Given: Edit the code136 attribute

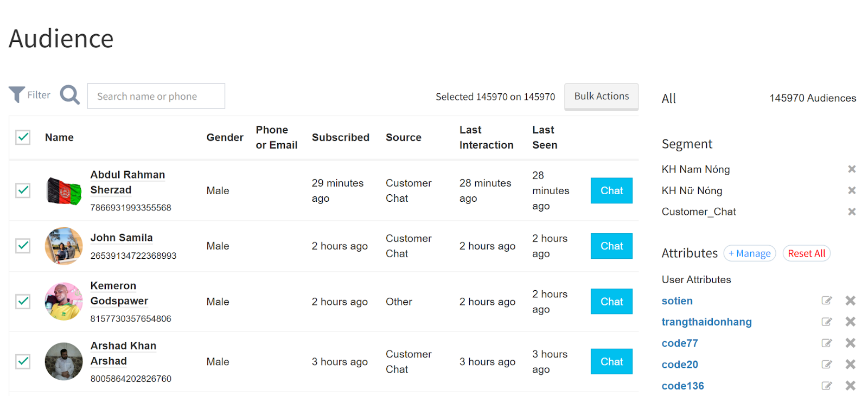Looking at the screenshot, I should pyautogui.click(x=827, y=386).
